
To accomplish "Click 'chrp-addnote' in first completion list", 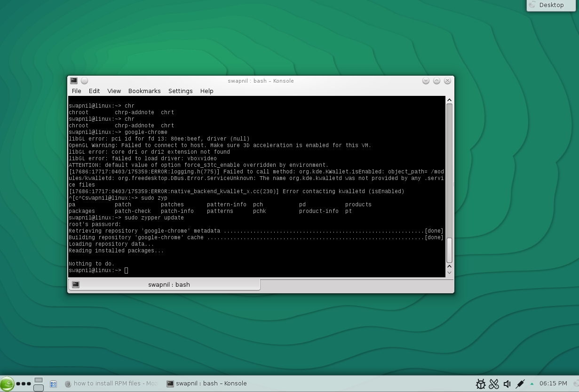I will [135, 112].
